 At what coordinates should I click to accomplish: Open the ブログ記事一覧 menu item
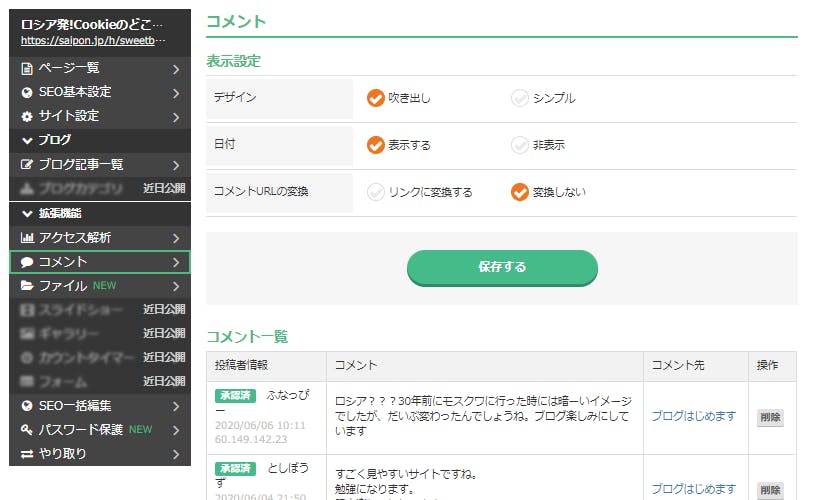[x=80, y=165]
